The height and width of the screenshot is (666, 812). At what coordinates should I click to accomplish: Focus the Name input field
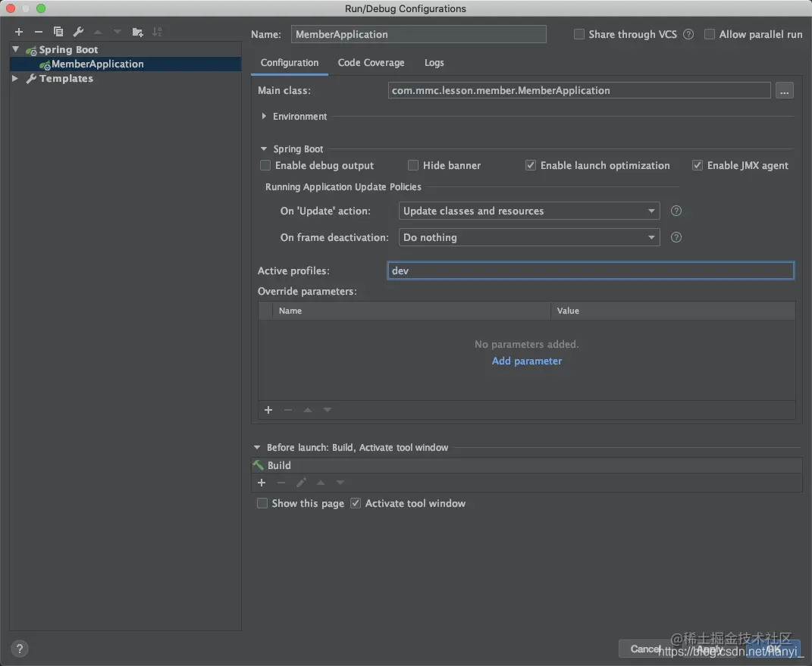click(419, 34)
